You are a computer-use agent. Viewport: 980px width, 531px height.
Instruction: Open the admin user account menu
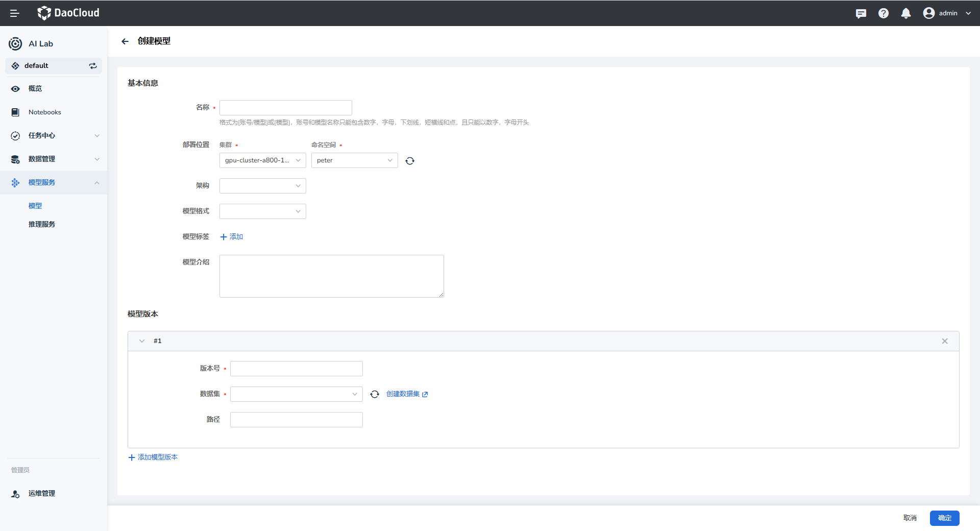[x=947, y=13]
